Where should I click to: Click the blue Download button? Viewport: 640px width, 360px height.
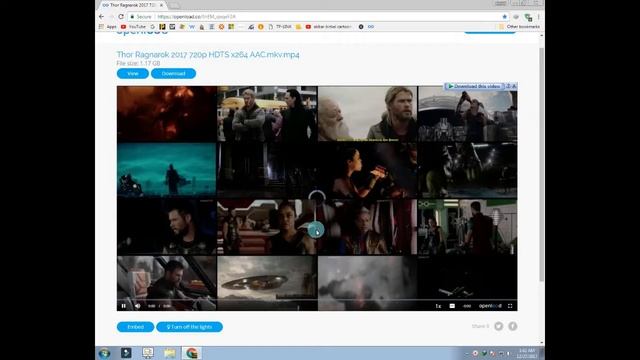pyautogui.click(x=173, y=73)
